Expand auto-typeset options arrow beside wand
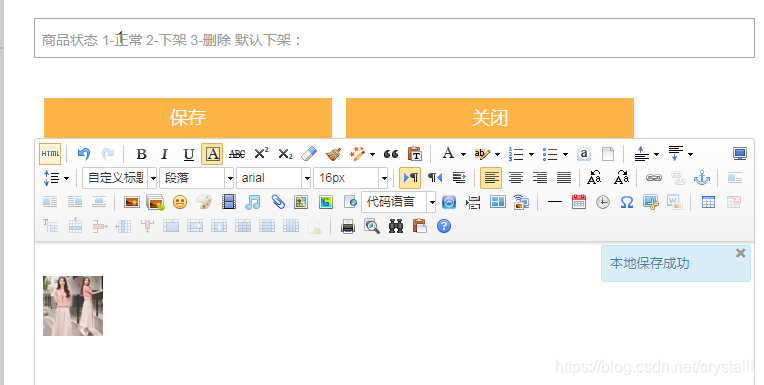Image resolution: width=764 pixels, height=385 pixels. pos(372,154)
